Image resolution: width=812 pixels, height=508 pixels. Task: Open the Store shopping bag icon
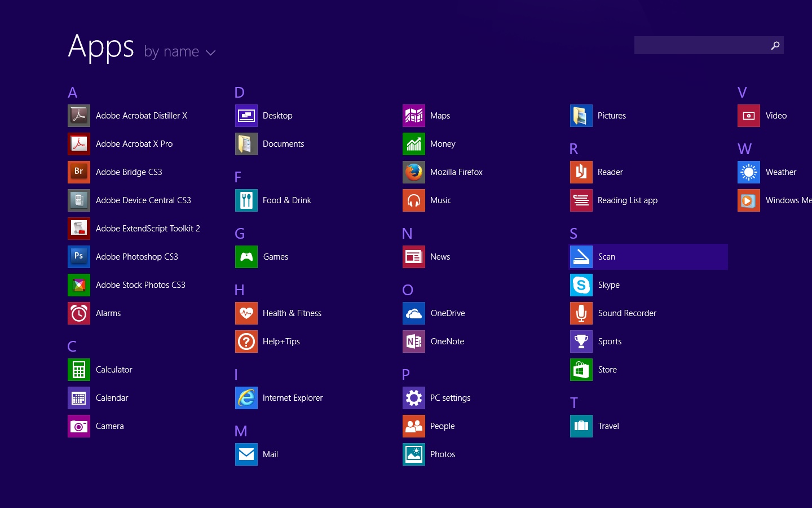click(581, 370)
